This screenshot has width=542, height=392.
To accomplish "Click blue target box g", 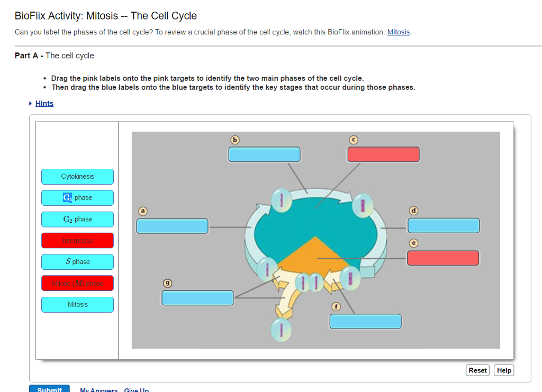I will click(198, 298).
